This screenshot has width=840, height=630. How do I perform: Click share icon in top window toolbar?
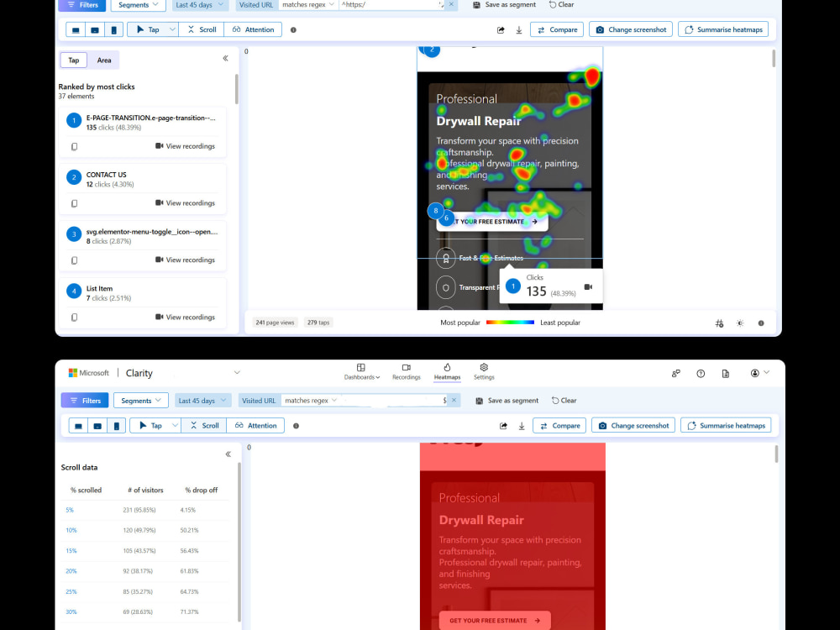click(501, 30)
